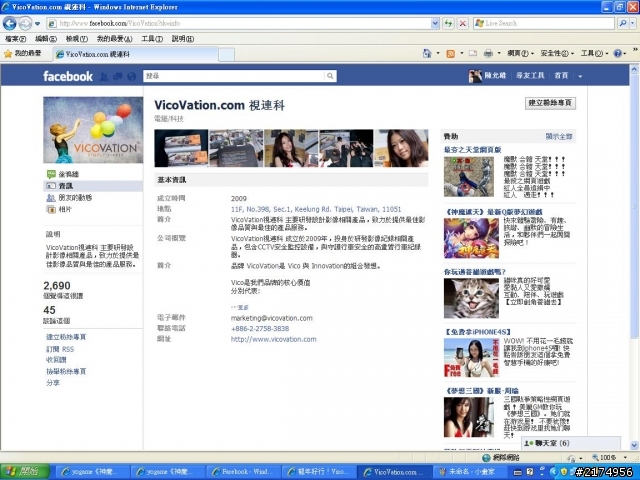This screenshot has height=480, width=640.
Task: Click the Facebook search magnifier button
Action: pyautogui.click(x=330, y=76)
